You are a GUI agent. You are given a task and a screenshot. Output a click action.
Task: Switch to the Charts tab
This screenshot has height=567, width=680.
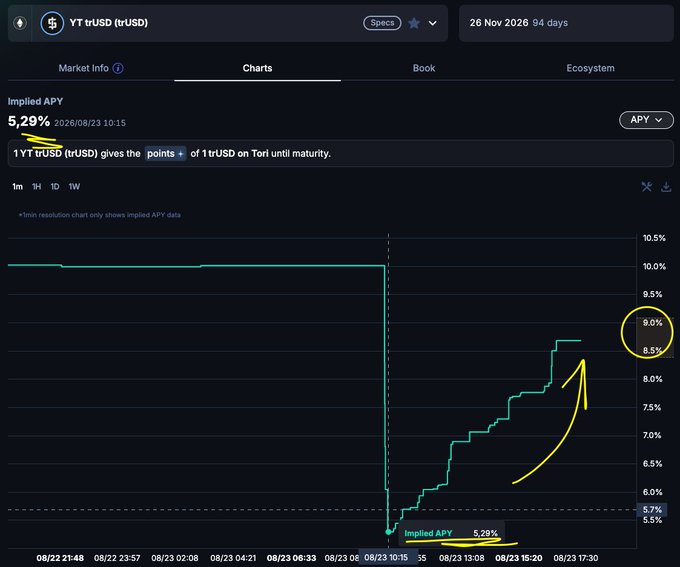[258, 68]
